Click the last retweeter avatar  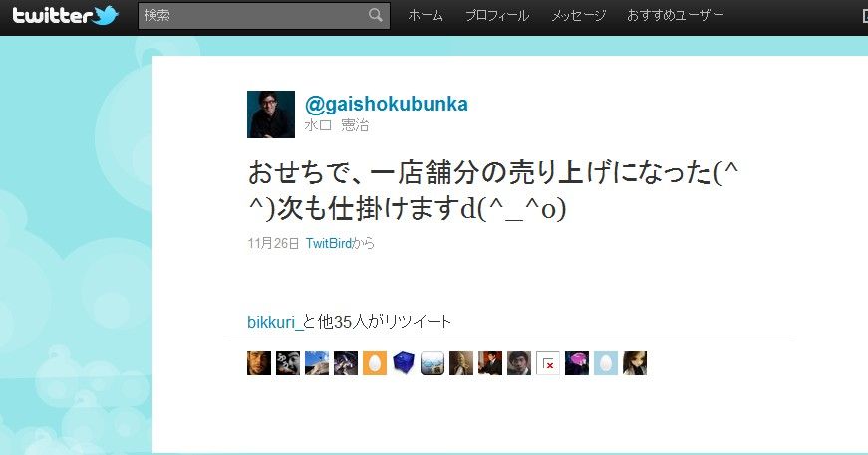tap(635, 363)
